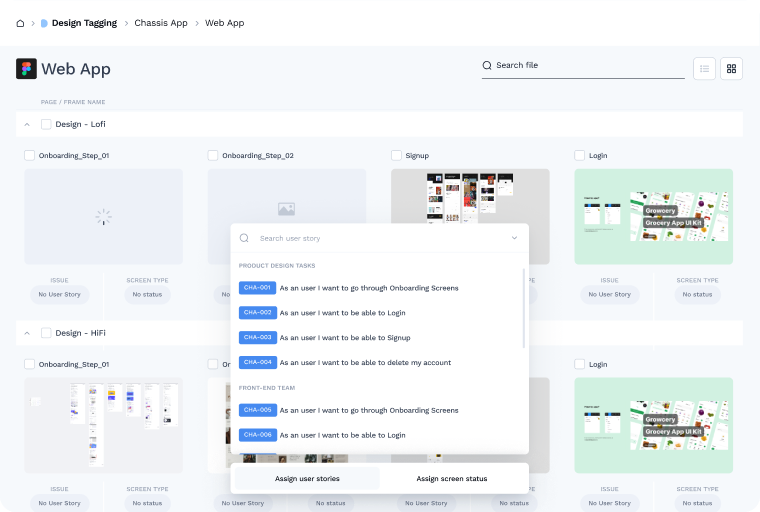Go to Chassis App breadcrumb

161,23
